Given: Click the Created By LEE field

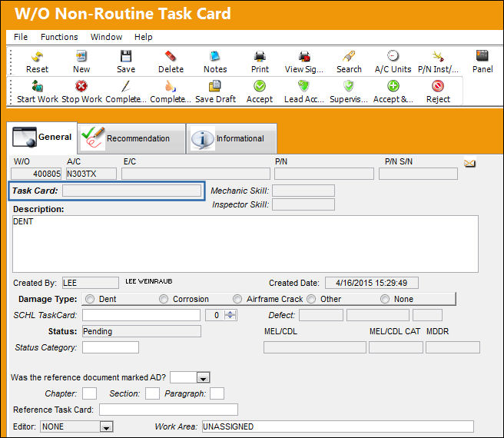Looking at the screenshot, I should point(91,283).
